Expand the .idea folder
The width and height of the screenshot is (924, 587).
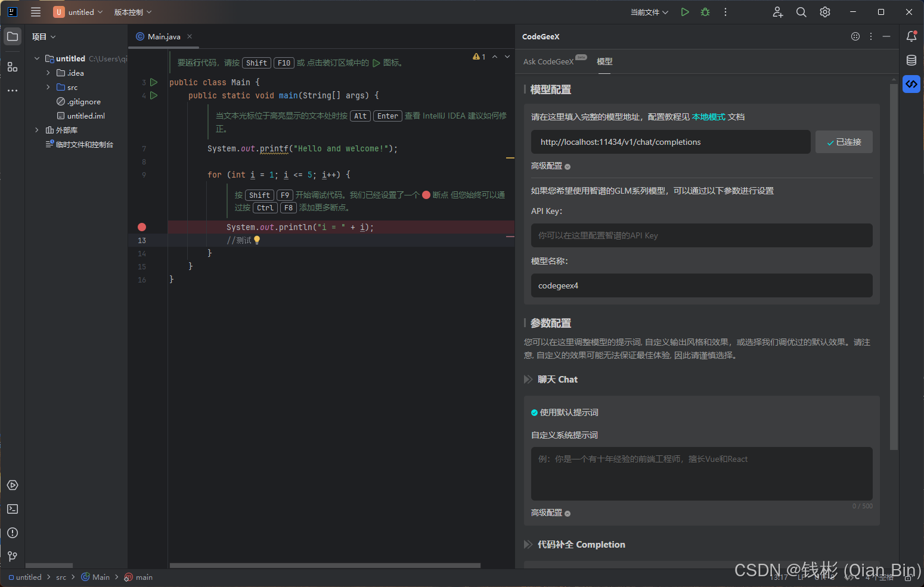coord(48,73)
